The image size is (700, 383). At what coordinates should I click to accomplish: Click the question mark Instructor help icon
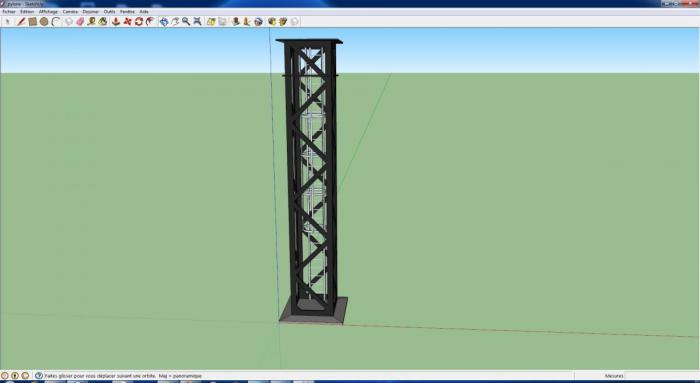pos(39,376)
